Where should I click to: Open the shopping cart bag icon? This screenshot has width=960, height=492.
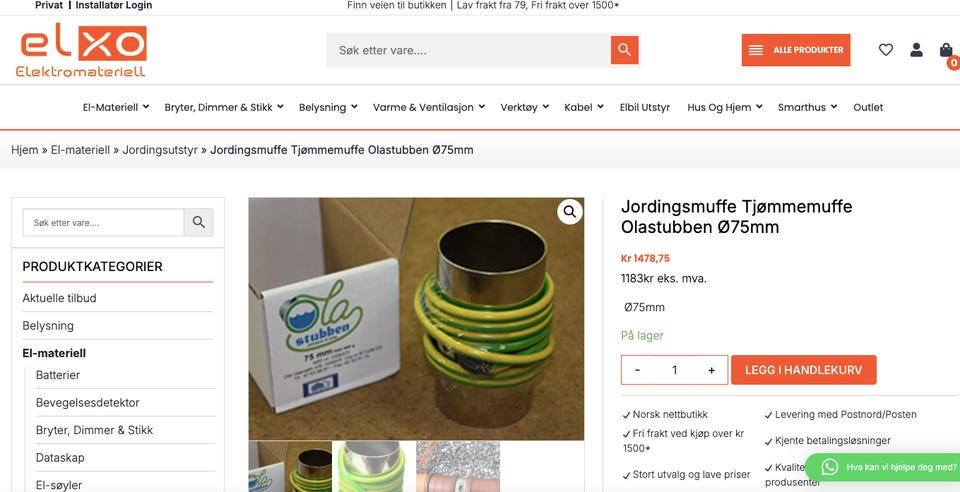pos(946,50)
